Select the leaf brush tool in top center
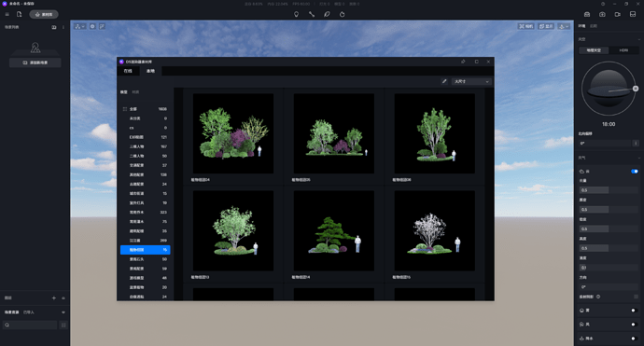This screenshot has height=346, width=644. [x=327, y=14]
